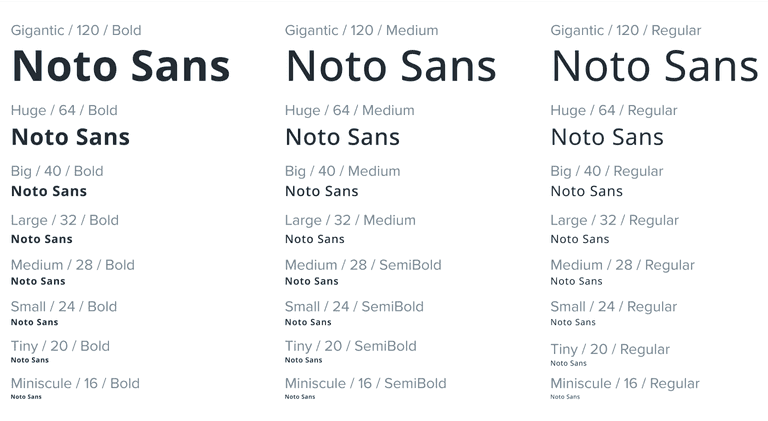The height and width of the screenshot is (421, 768).
Task: Select the Noto Sans sample under Gigantic Bold
Action: click(x=121, y=67)
